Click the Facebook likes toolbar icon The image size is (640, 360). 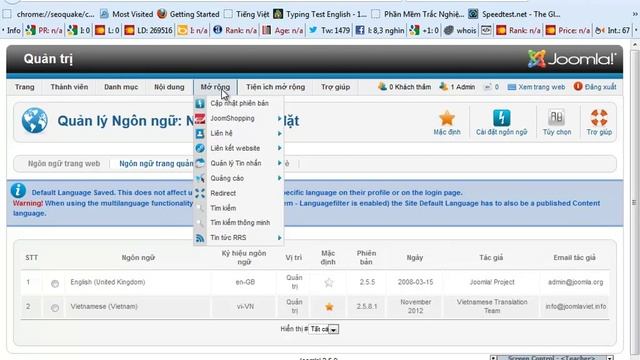pyautogui.click(x=360, y=30)
